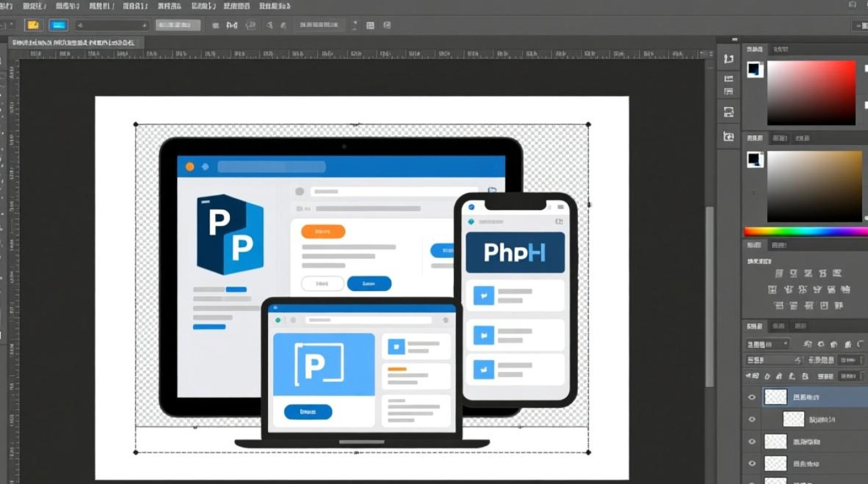This screenshot has height=484, width=868.
Task: Click the foreground swatch icon in top color panel
Action: (755, 70)
